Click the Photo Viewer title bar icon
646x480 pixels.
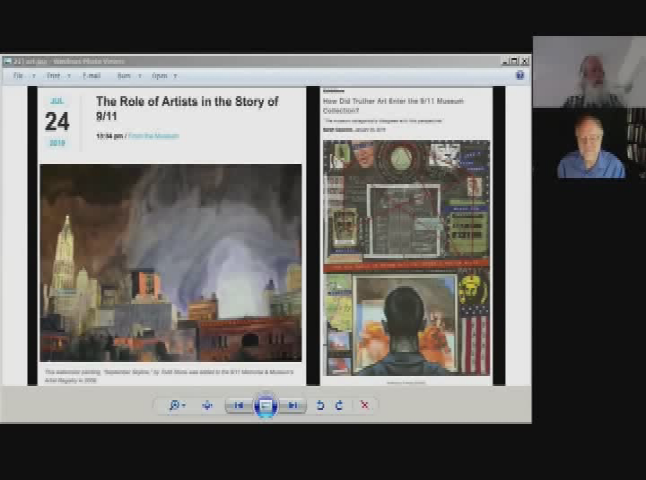pyautogui.click(x=7, y=61)
